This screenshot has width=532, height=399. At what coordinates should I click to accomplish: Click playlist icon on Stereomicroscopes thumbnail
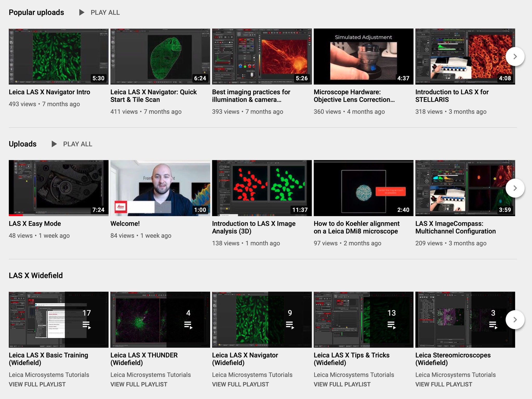[493, 325]
